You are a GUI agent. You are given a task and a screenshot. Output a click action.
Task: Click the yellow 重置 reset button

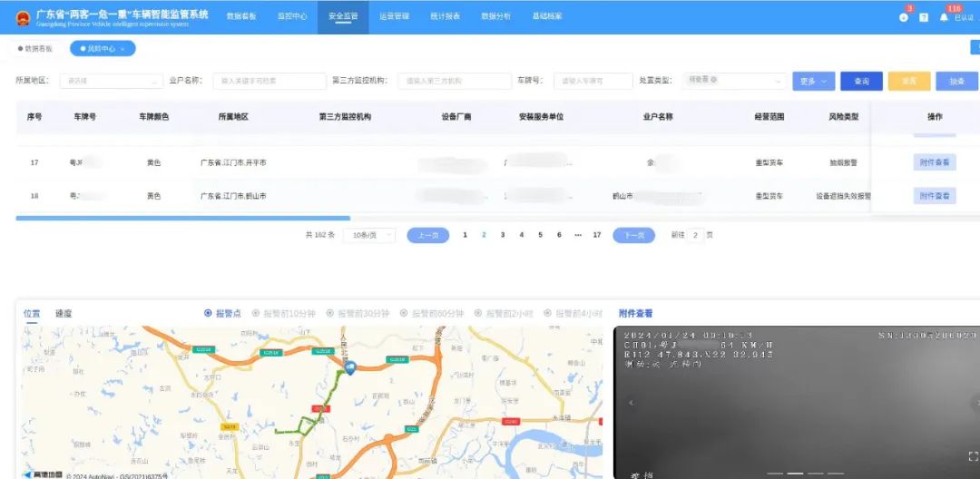point(908,81)
